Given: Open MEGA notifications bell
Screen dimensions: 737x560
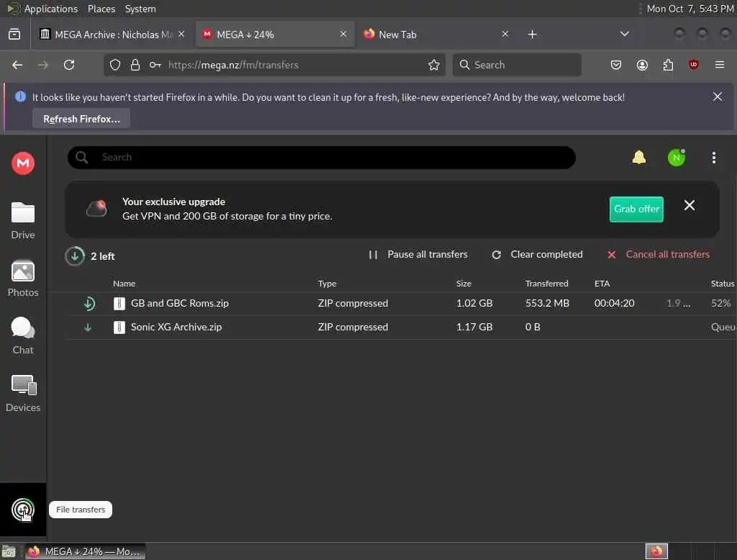Looking at the screenshot, I should point(639,157).
